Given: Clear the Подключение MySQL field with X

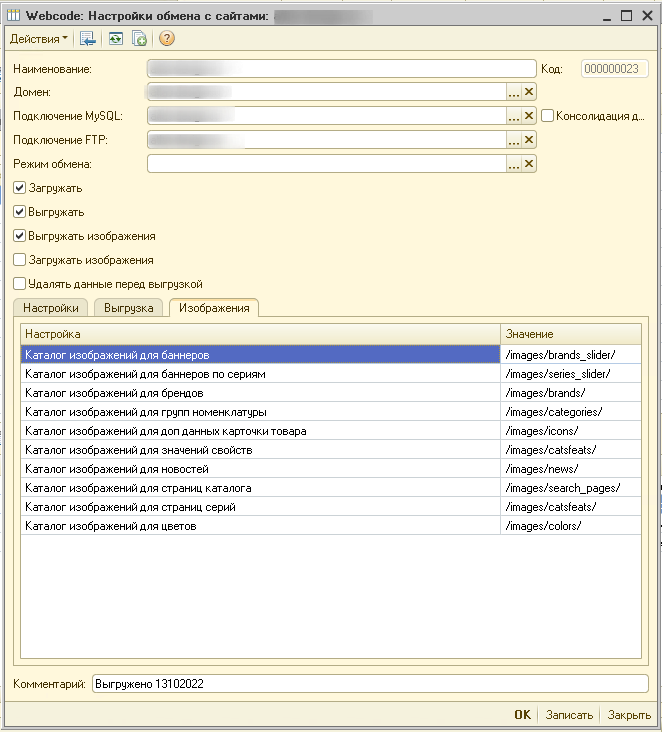Looking at the screenshot, I should pos(530,116).
